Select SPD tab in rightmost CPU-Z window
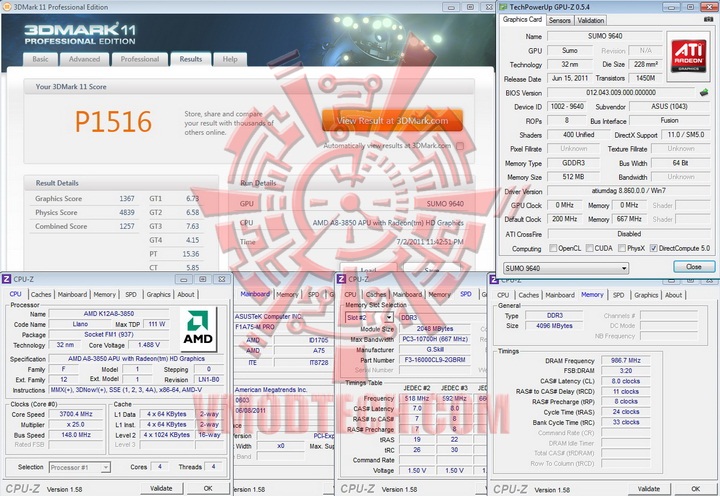 619,295
